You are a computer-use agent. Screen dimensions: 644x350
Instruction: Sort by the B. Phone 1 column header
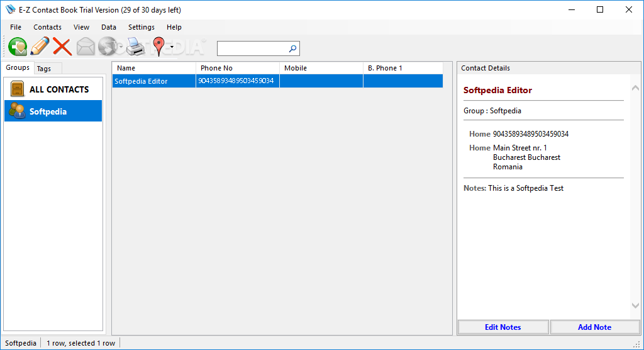point(403,68)
